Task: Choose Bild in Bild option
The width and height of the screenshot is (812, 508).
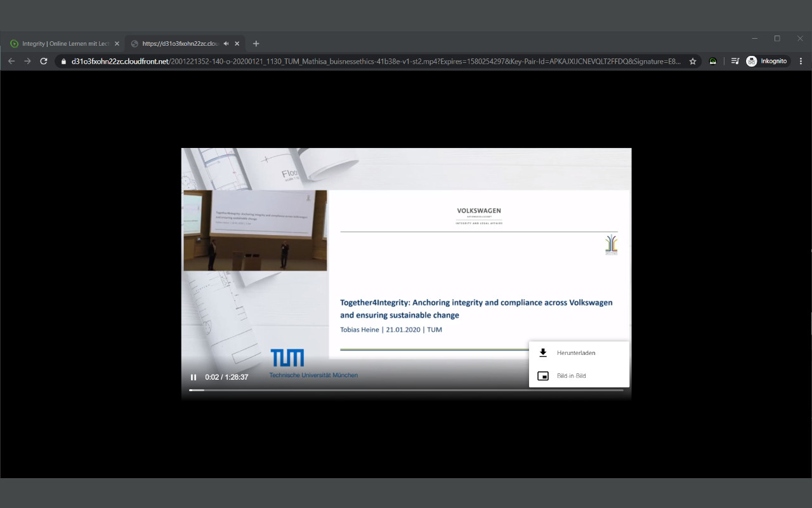Action: coord(579,376)
